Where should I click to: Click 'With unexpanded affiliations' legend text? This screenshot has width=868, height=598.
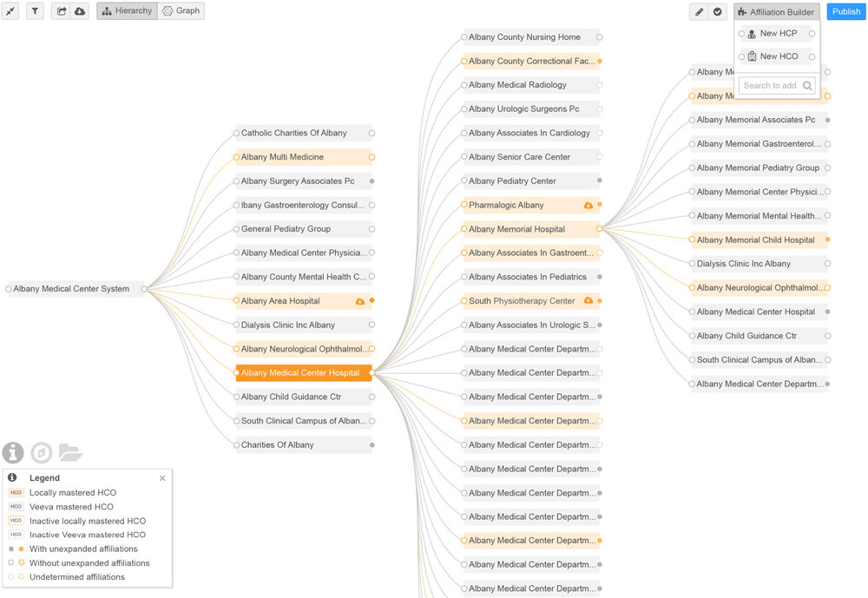pos(83,549)
